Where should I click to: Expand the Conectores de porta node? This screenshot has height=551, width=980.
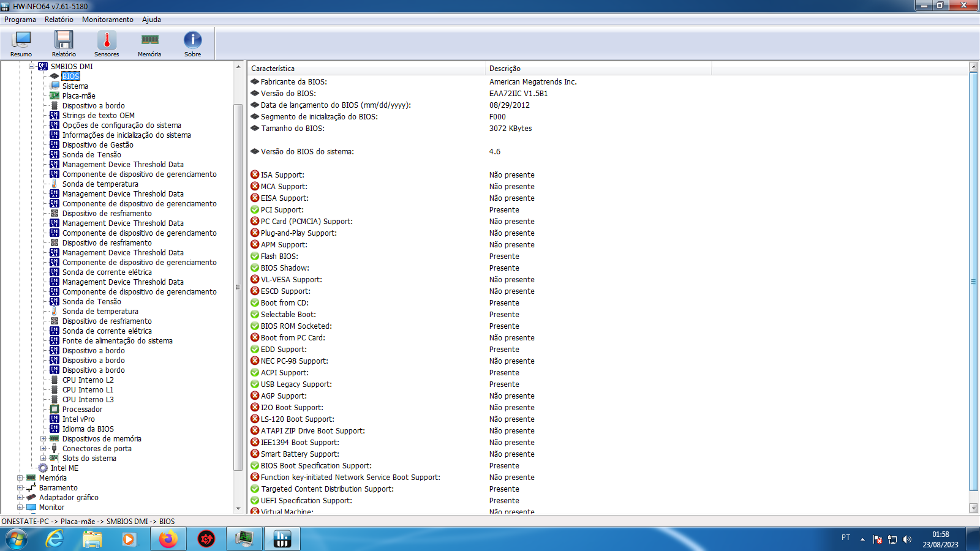pyautogui.click(x=43, y=449)
